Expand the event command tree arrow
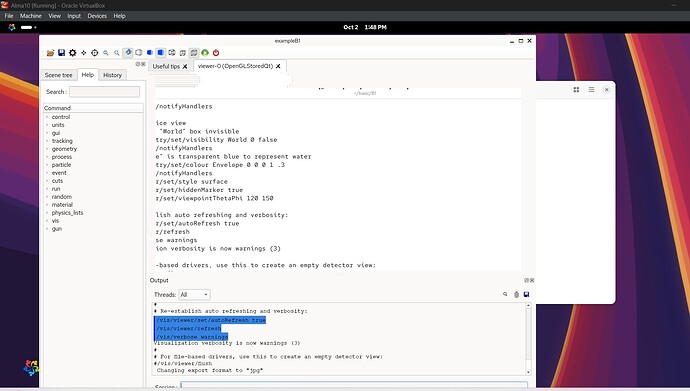The height and width of the screenshot is (391, 690). click(47, 173)
